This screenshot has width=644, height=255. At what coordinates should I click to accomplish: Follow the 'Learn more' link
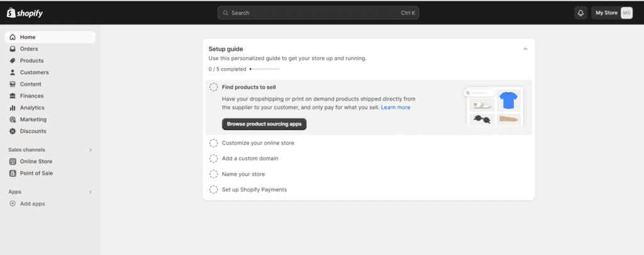pyautogui.click(x=396, y=108)
